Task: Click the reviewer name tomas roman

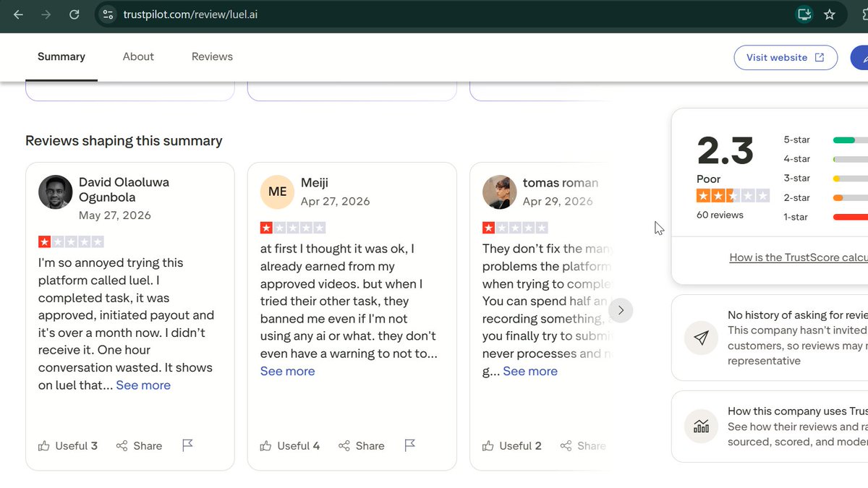Action: 561,183
